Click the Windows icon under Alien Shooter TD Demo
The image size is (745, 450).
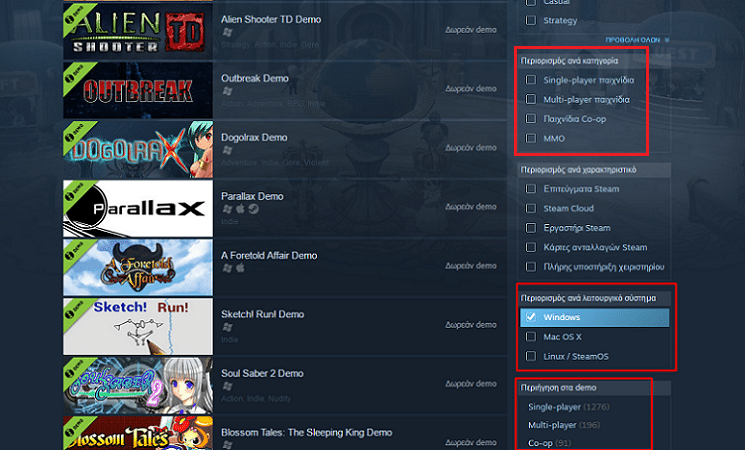click(228, 32)
